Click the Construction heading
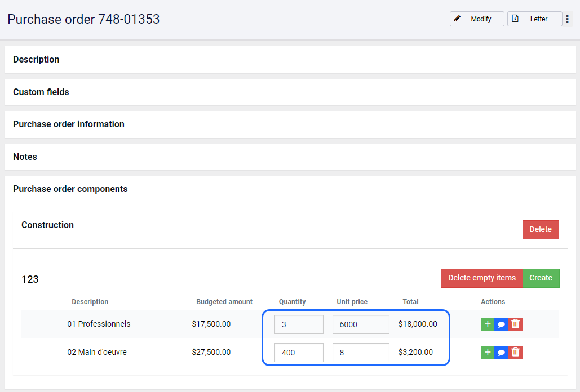This screenshot has height=392, width=580. click(x=47, y=225)
